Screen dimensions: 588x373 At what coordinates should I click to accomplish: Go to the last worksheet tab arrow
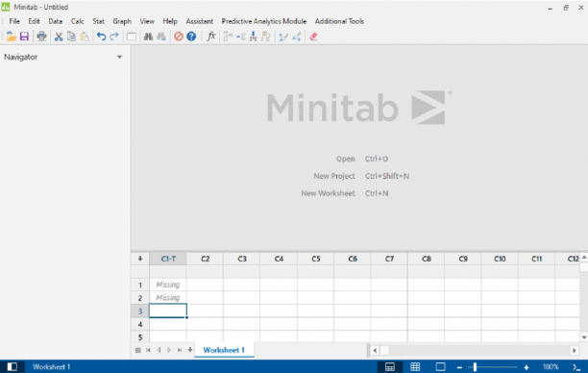point(180,350)
